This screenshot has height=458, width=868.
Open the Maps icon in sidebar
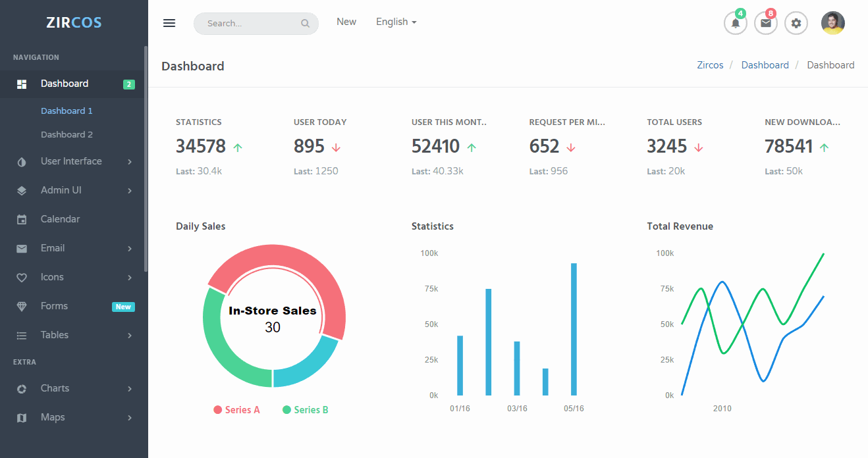[x=20, y=417]
